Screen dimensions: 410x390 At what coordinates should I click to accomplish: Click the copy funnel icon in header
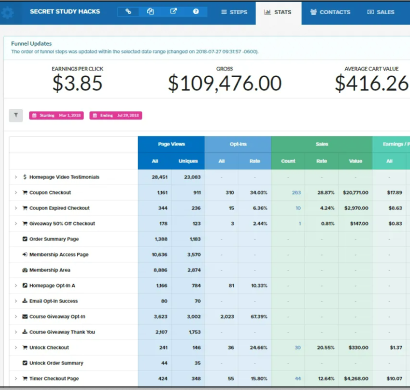151,12
